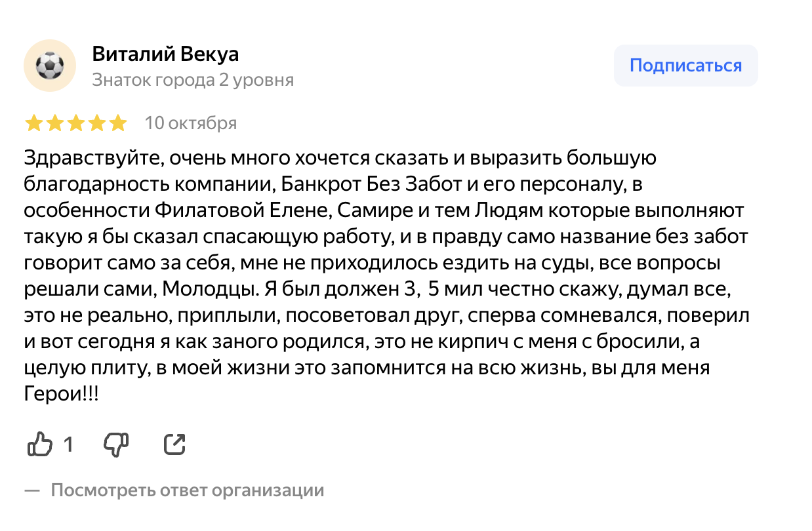Click the "Знаток города 2 уровня" label

(193, 80)
